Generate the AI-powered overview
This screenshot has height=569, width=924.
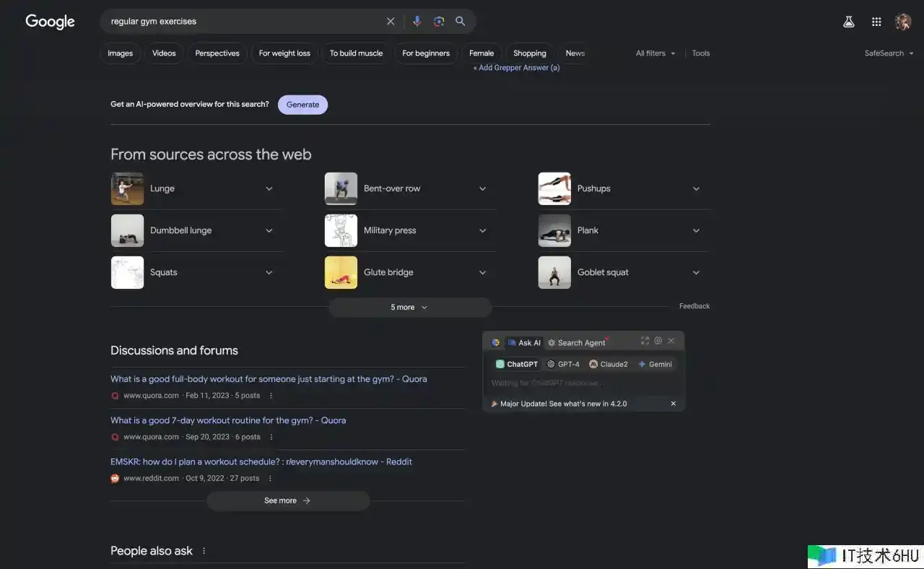pos(302,105)
